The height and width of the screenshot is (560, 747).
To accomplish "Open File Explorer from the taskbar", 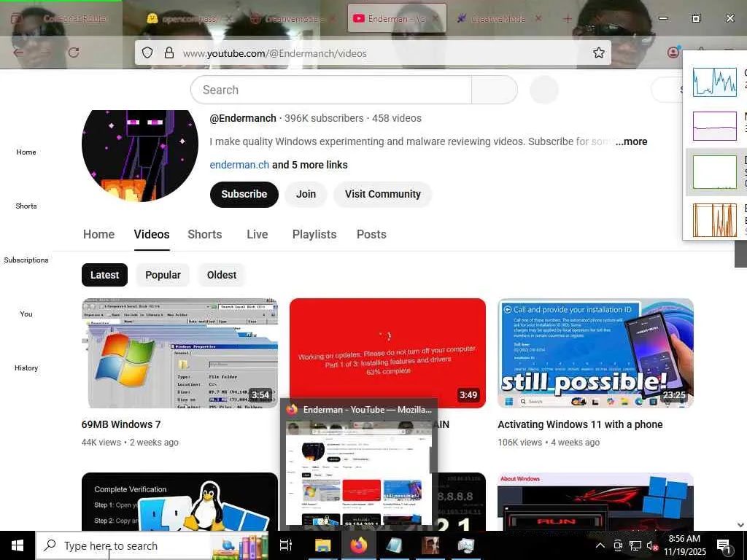I will click(322, 545).
